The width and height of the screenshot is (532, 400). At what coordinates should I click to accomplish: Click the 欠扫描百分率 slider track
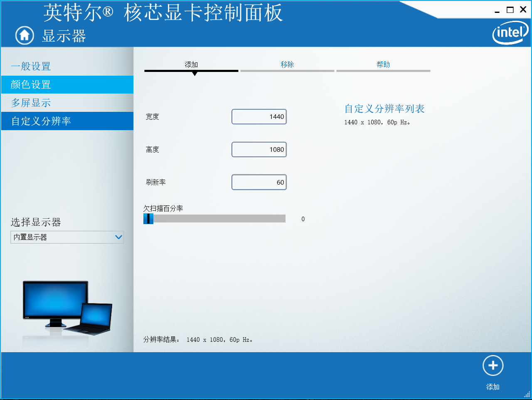point(214,219)
